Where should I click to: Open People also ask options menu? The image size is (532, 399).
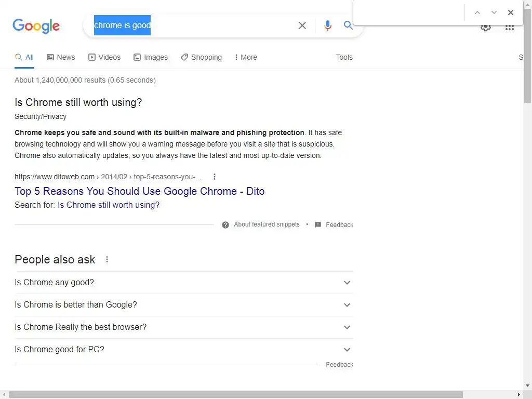click(107, 260)
